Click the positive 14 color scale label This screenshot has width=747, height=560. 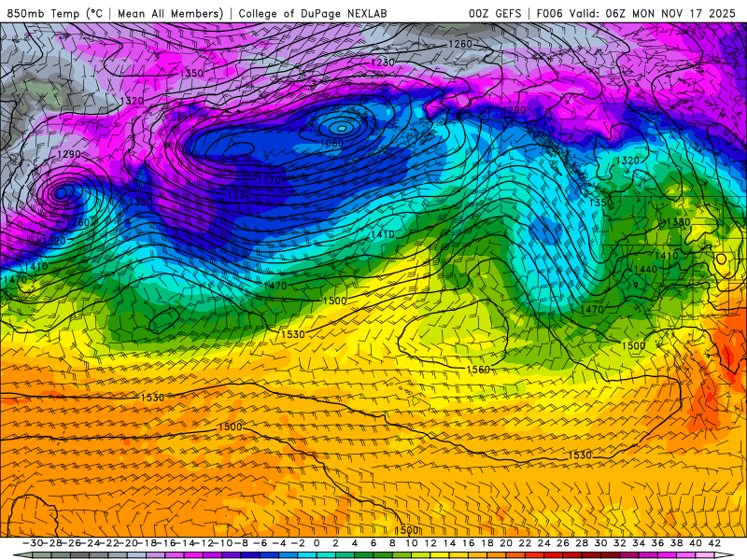tap(449, 543)
